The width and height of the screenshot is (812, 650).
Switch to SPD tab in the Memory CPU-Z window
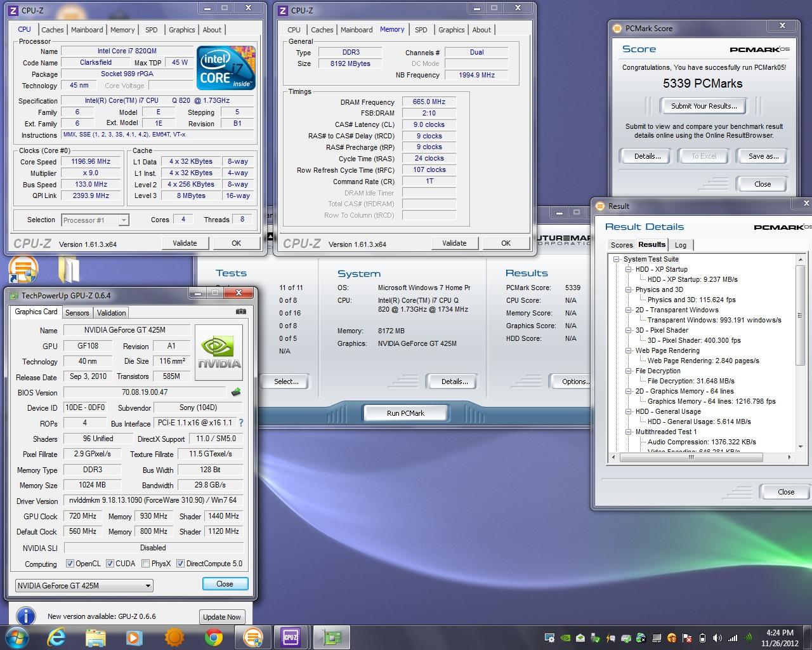[x=421, y=30]
